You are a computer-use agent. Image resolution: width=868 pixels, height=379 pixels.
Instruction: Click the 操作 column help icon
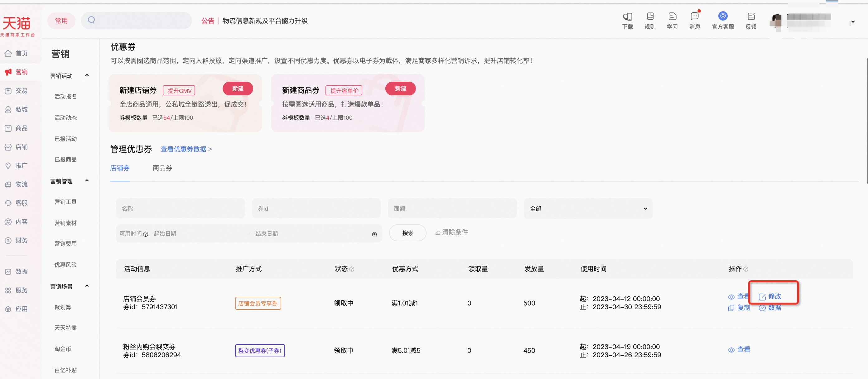746,269
